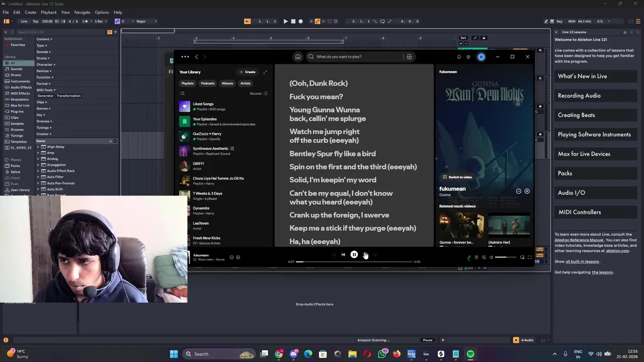Toggle Ableton MIDI map mode

coord(572,21)
